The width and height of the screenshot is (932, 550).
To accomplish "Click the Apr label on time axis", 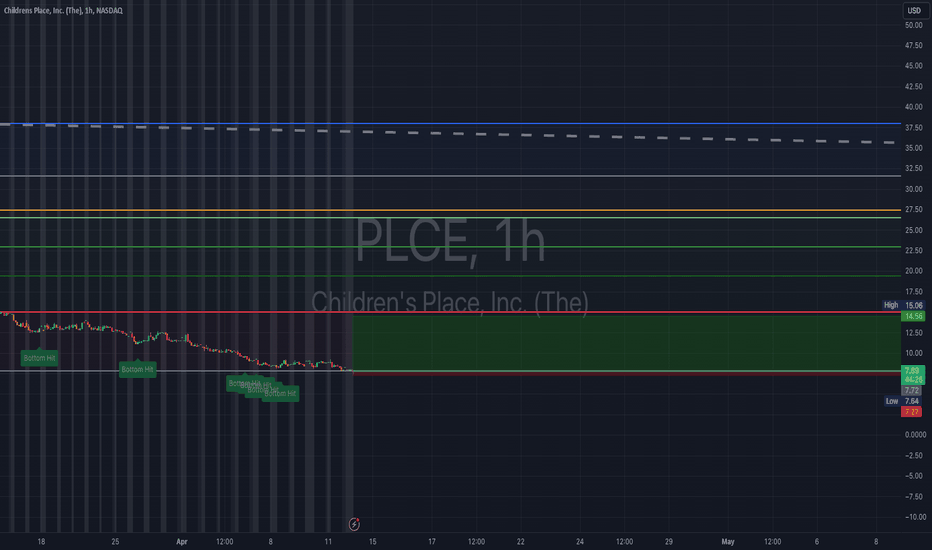I will pos(182,542).
